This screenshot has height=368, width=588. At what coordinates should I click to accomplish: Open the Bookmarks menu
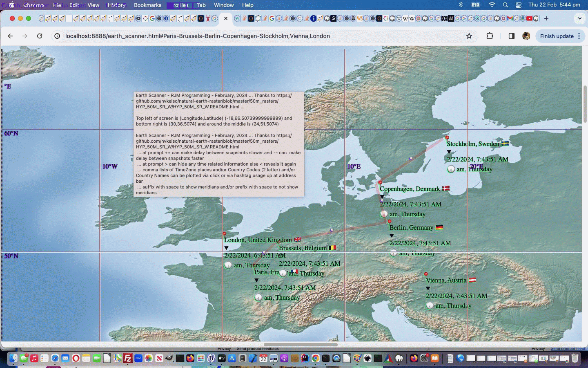pyautogui.click(x=147, y=5)
